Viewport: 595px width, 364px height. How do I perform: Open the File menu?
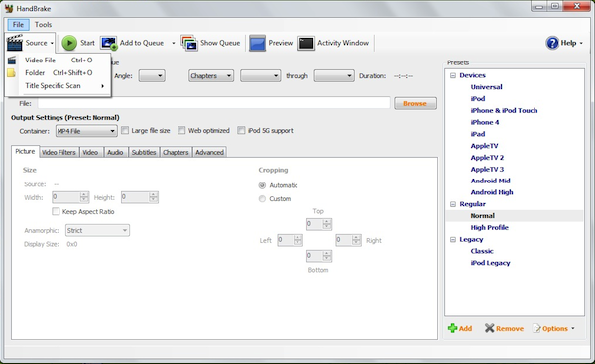click(18, 24)
